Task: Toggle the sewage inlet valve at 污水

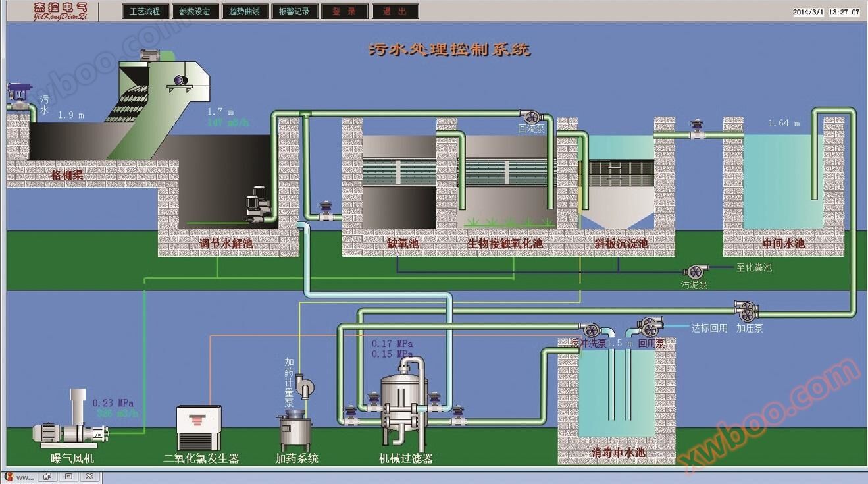Action: point(17,95)
